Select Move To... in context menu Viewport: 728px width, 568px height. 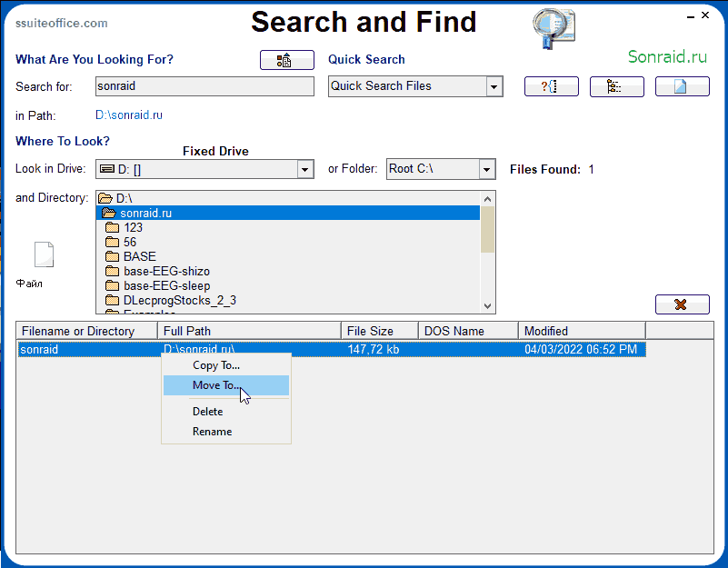tap(226, 385)
